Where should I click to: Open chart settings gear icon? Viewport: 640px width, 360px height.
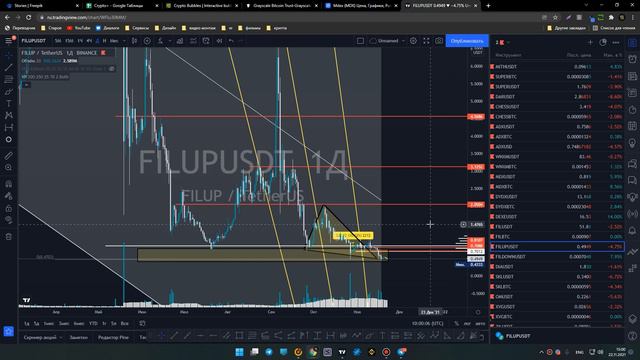[x=413, y=41]
